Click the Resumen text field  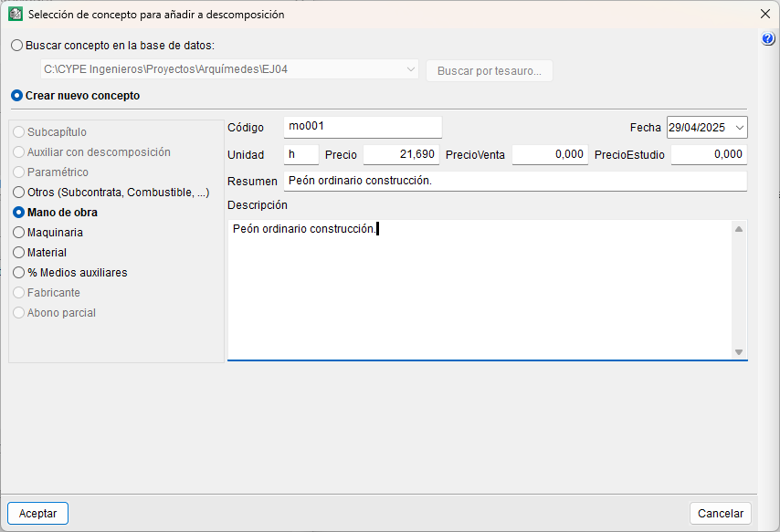click(x=515, y=181)
